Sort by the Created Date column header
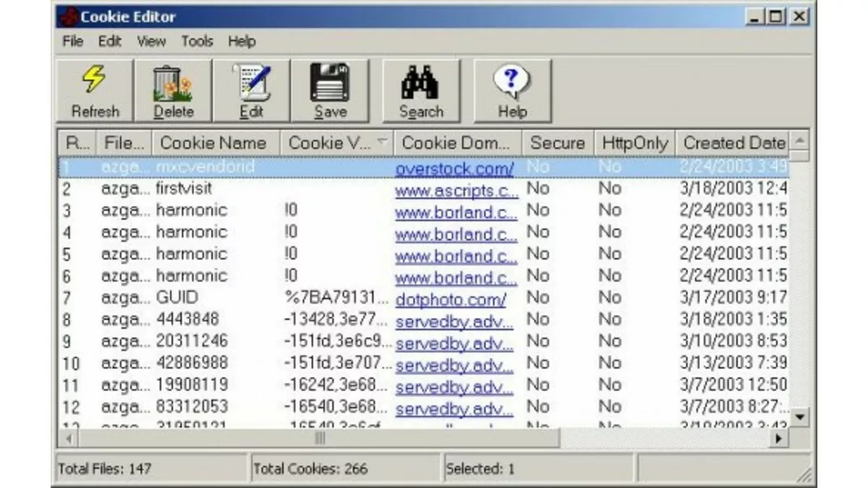This screenshot has width=868, height=488. 733,143
